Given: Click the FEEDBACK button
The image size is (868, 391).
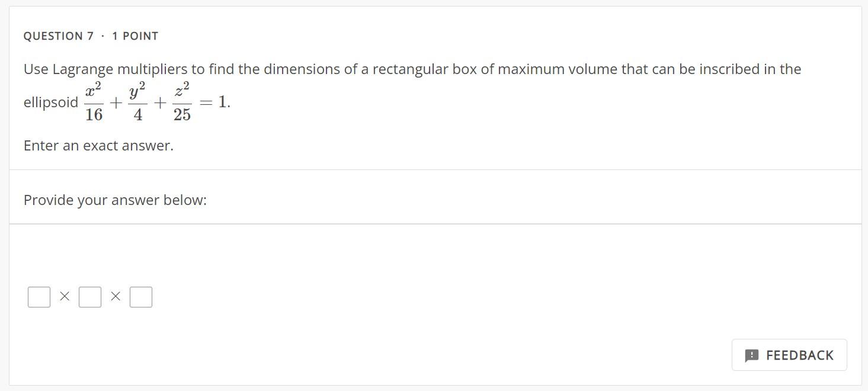Looking at the screenshot, I should point(789,355).
